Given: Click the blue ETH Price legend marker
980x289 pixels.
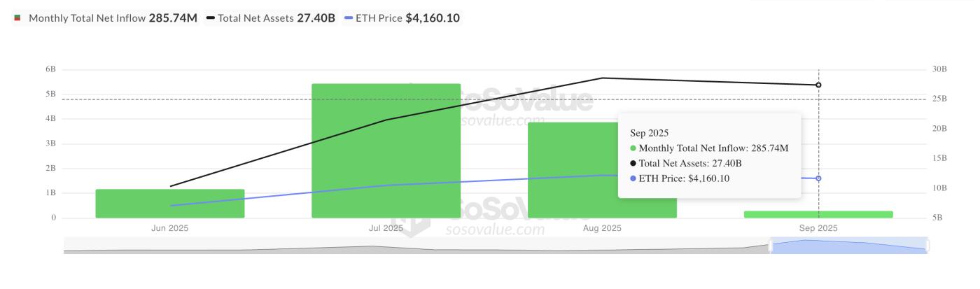Looking at the screenshot, I should (x=349, y=18).
